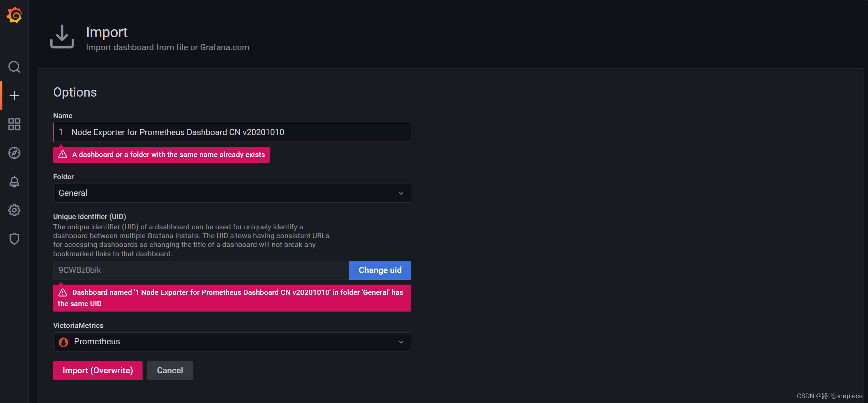
Task: Click the Change uid button
Action: pos(380,270)
